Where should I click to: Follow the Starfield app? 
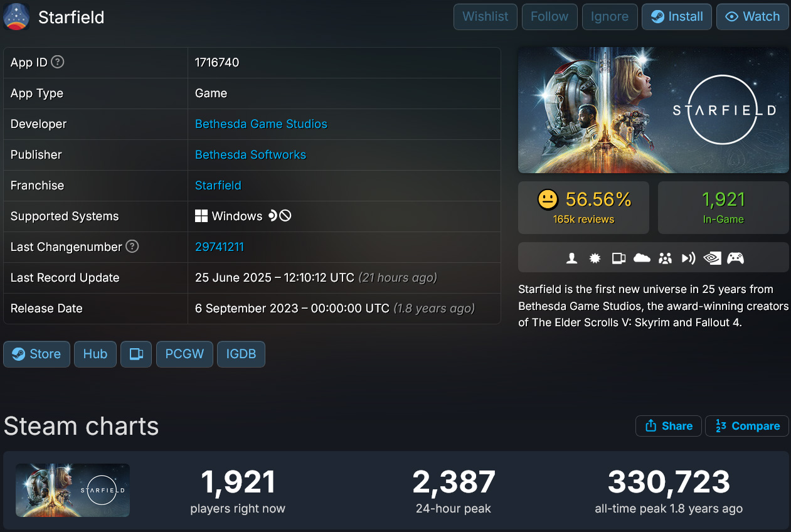click(x=549, y=17)
